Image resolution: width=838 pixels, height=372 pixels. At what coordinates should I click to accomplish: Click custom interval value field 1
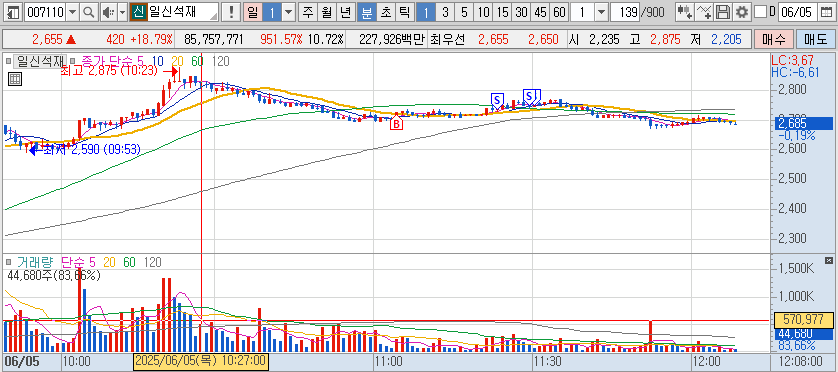pyautogui.click(x=583, y=12)
